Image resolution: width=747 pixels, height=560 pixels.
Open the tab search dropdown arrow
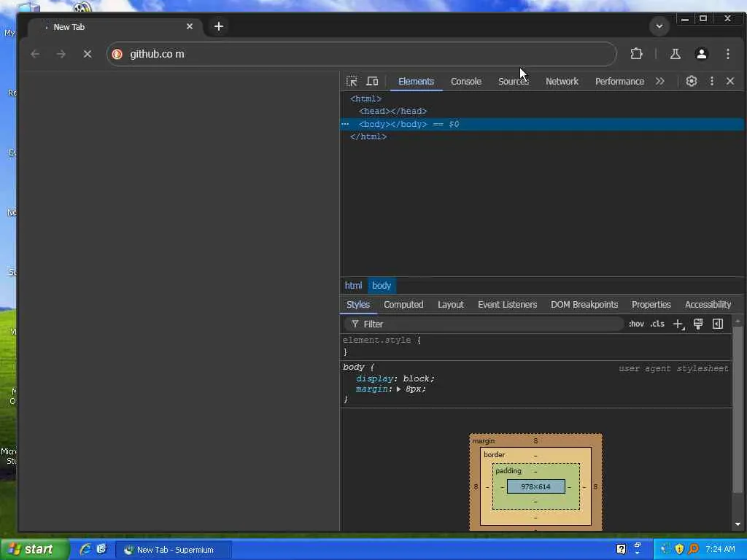pos(659,26)
